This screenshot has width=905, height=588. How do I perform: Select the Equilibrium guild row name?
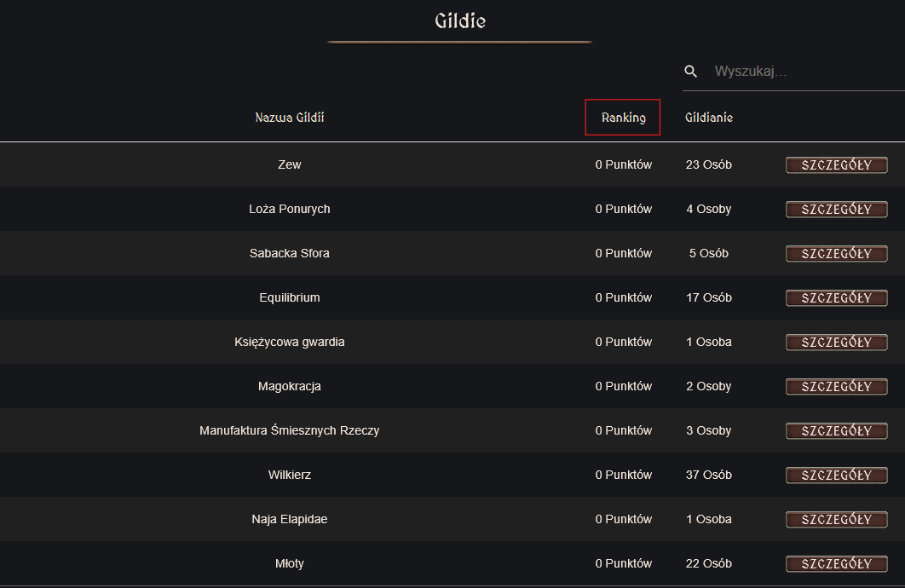[290, 297]
